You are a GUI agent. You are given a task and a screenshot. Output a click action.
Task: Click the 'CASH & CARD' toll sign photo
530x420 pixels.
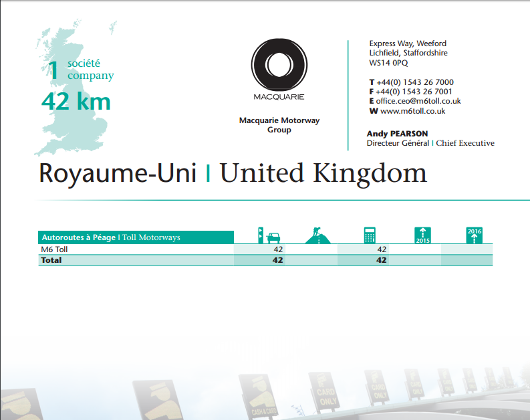[x=260, y=397]
